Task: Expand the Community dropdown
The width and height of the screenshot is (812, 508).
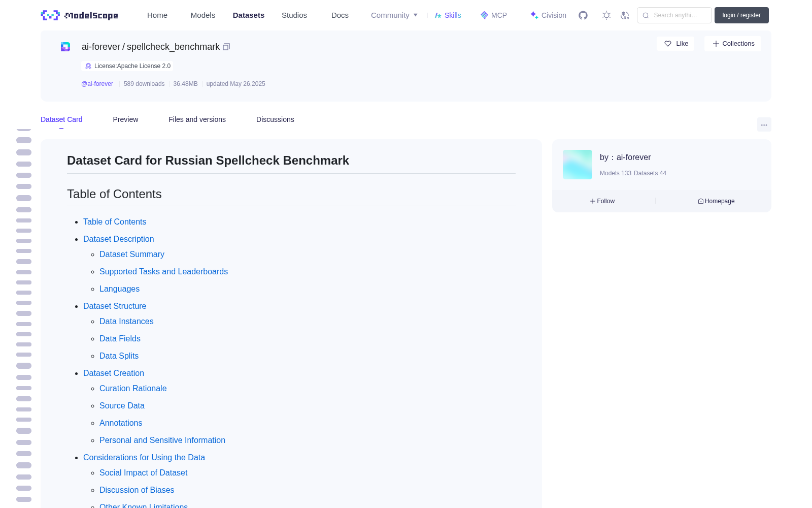Action: (x=394, y=15)
